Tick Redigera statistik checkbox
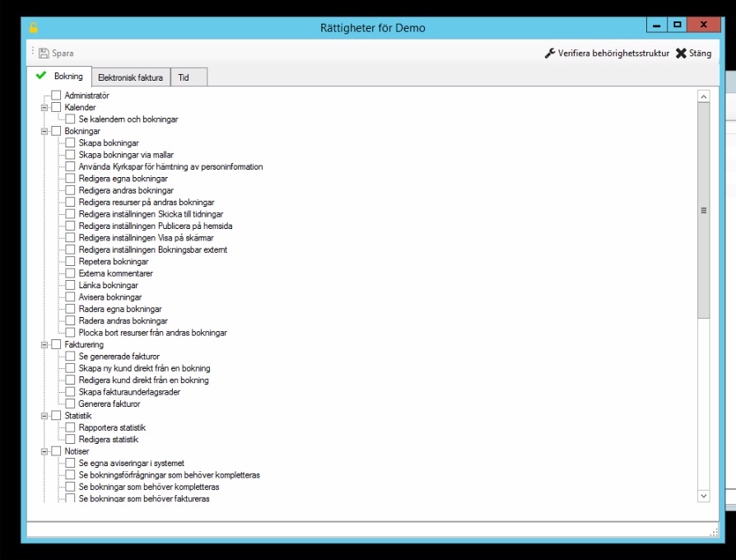Image resolution: width=736 pixels, height=560 pixels. (x=70, y=439)
